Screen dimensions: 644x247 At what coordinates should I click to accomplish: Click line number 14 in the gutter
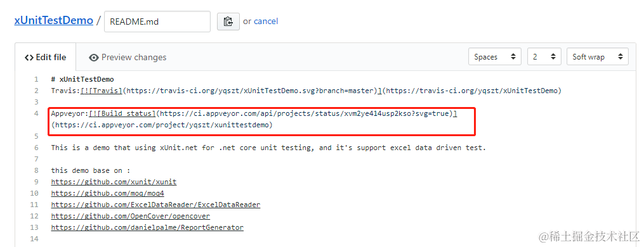34,239
